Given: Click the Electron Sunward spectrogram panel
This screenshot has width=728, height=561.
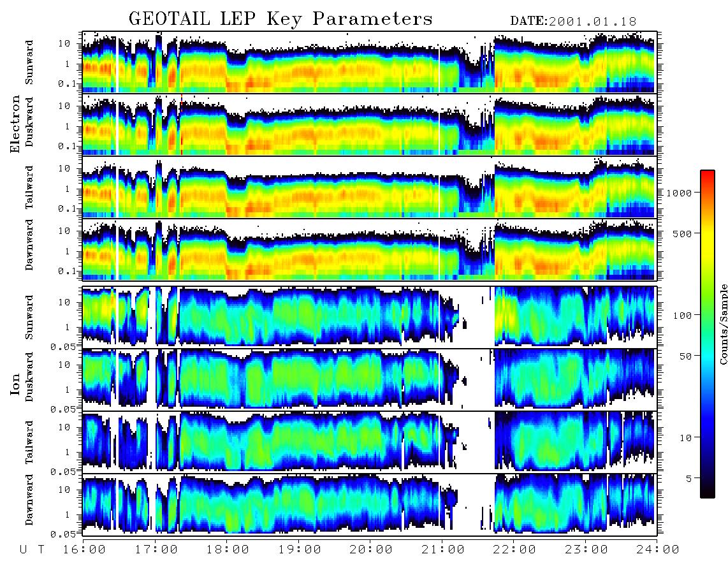Looking at the screenshot, I should [x=370, y=62].
